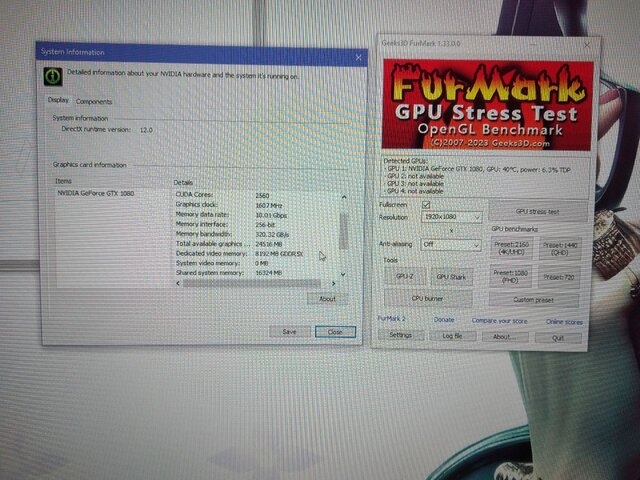Click the Custom preset button

(x=533, y=300)
